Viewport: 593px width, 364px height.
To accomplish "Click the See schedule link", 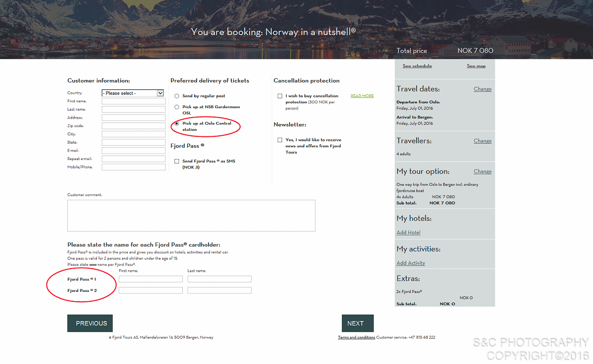I will (417, 66).
